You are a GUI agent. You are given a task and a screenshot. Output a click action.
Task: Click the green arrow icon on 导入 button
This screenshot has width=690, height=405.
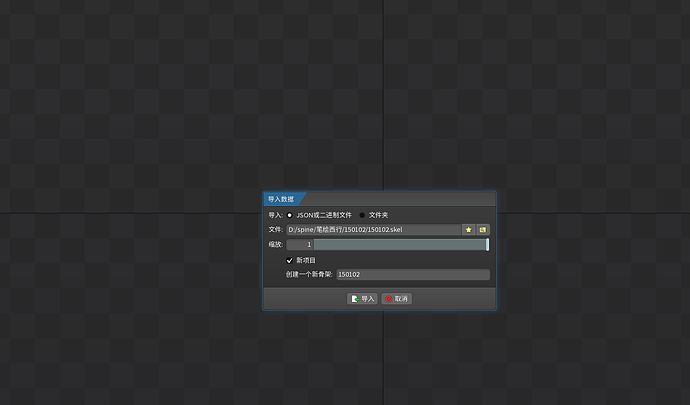click(355, 298)
